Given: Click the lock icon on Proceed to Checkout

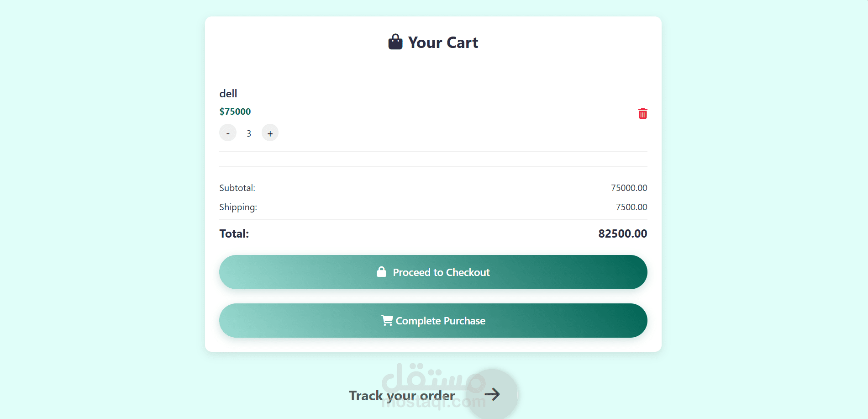Looking at the screenshot, I should (x=381, y=272).
